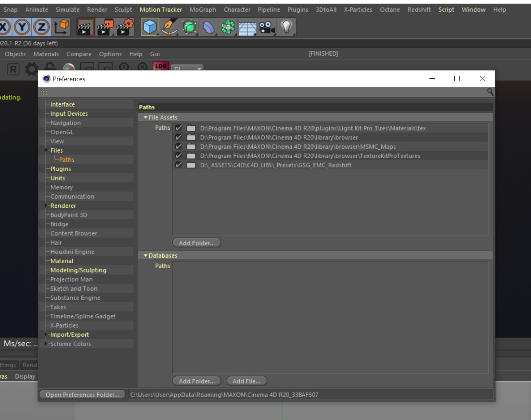The width and height of the screenshot is (531, 420).
Task: Click the green cloner array icon
Action: [228, 27]
